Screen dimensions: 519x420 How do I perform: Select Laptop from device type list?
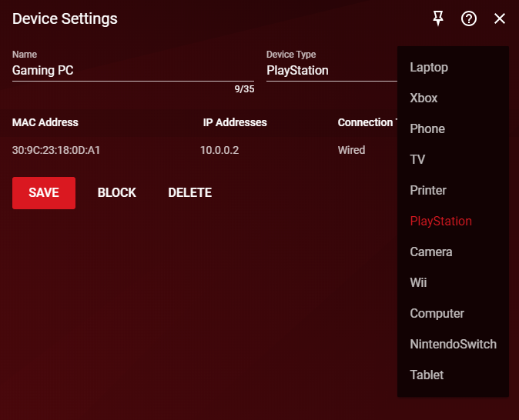pyautogui.click(x=429, y=68)
